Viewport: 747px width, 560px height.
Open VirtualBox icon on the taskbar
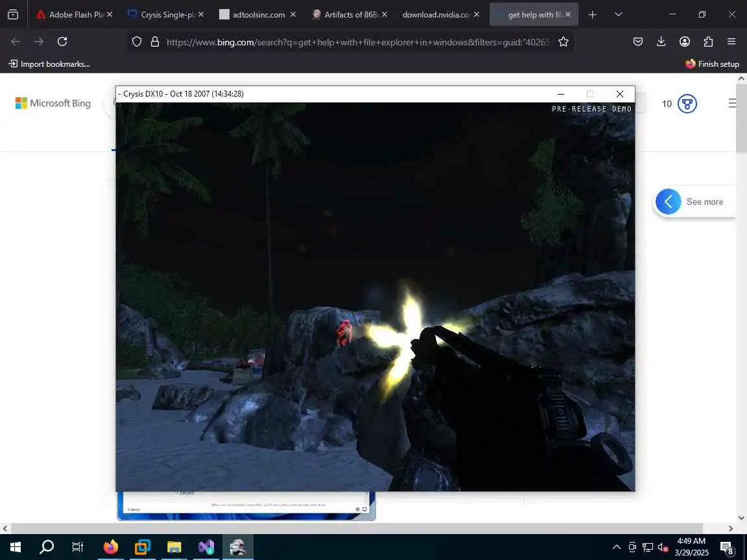point(143,546)
